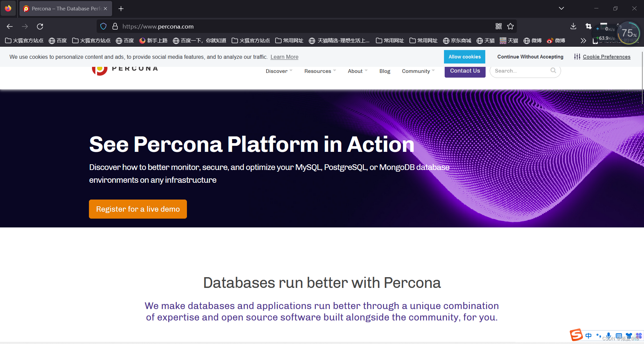Open tracking protection shield panel
The width and height of the screenshot is (644, 344).
coord(103,26)
